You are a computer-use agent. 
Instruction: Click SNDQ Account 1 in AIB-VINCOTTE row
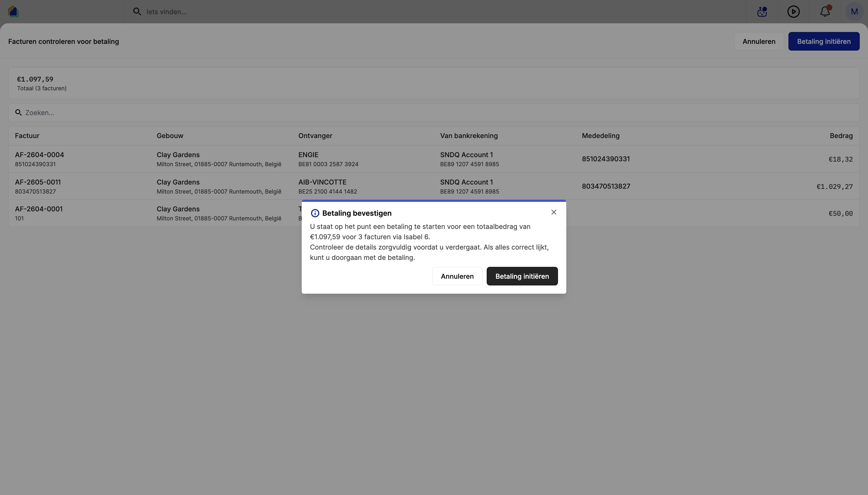(466, 182)
